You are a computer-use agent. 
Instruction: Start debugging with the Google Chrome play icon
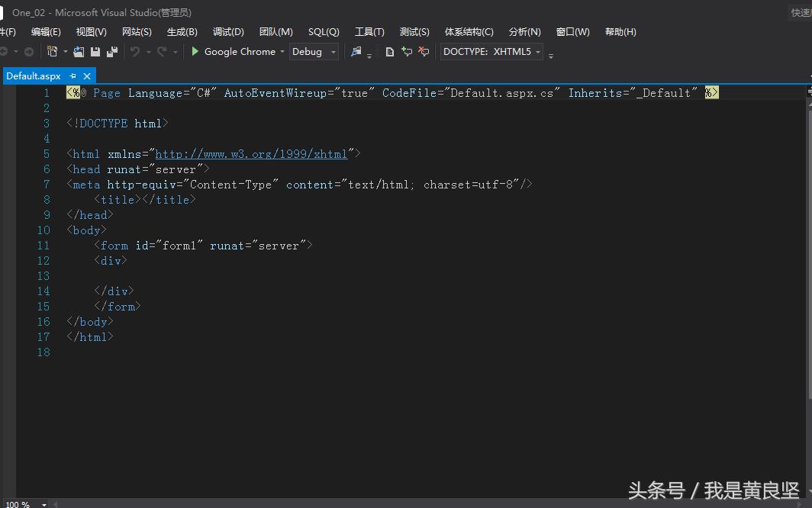[196, 51]
